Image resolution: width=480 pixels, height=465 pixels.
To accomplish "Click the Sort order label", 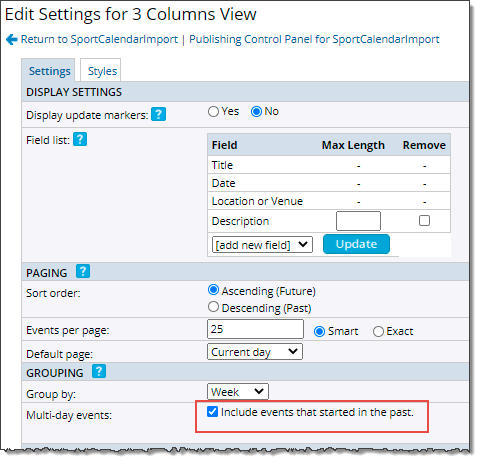I will click(53, 293).
